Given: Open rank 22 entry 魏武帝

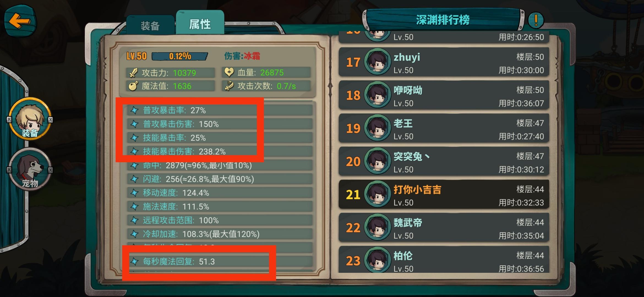Looking at the screenshot, I should click(444, 227).
